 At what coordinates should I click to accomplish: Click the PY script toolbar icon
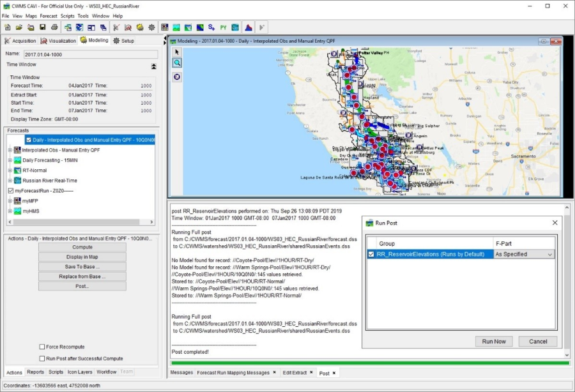pyautogui.click(x=224, y=27)
